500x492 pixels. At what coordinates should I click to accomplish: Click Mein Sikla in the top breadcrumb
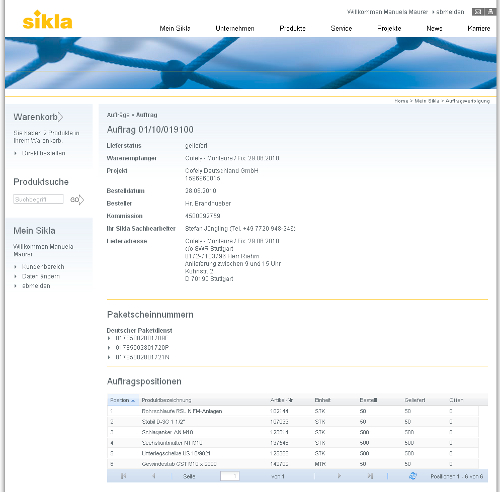[x=427, y=101]
